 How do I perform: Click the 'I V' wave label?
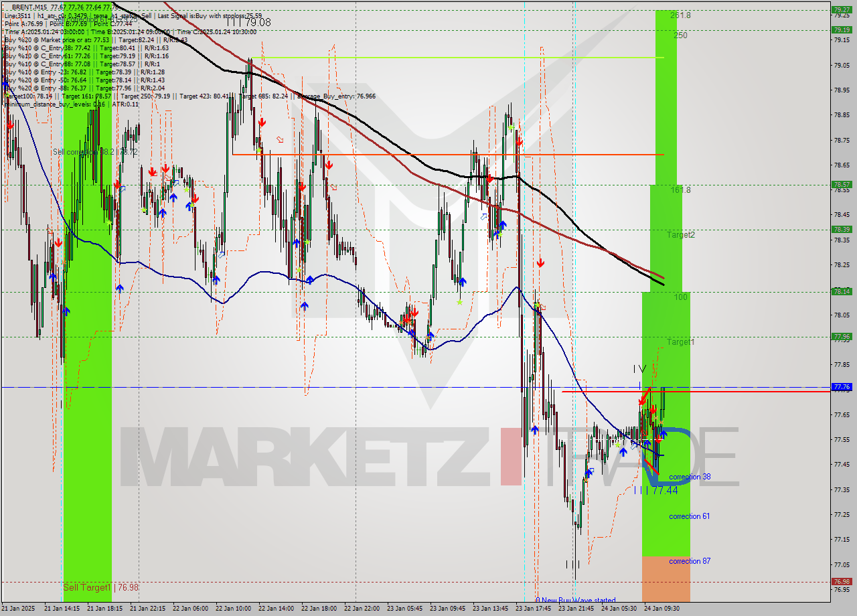[x=639, y=369]
